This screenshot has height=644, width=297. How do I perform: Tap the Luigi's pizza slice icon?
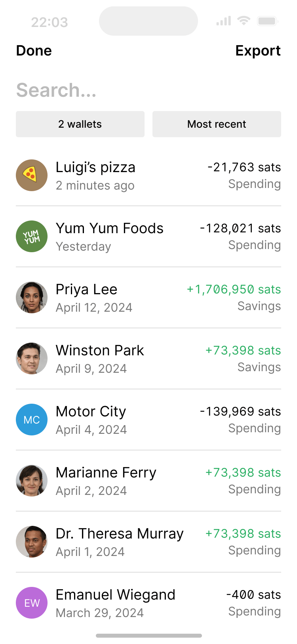tap(32, 175)
